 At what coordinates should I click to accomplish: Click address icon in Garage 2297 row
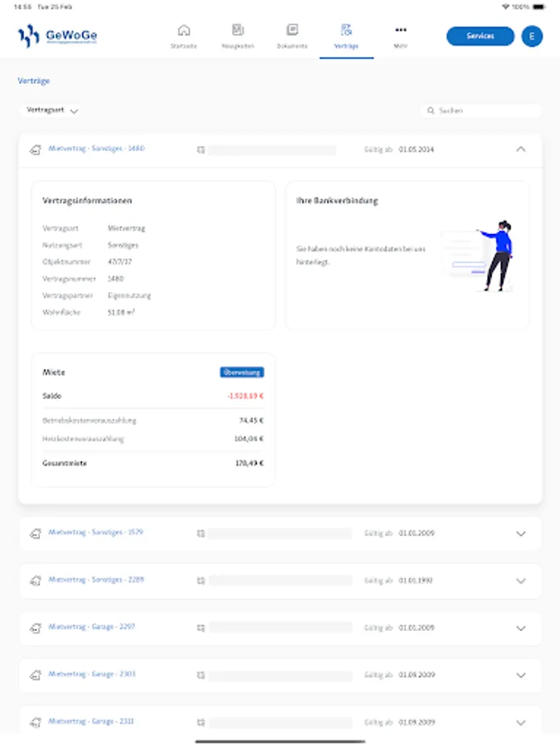tap(201, 628)
